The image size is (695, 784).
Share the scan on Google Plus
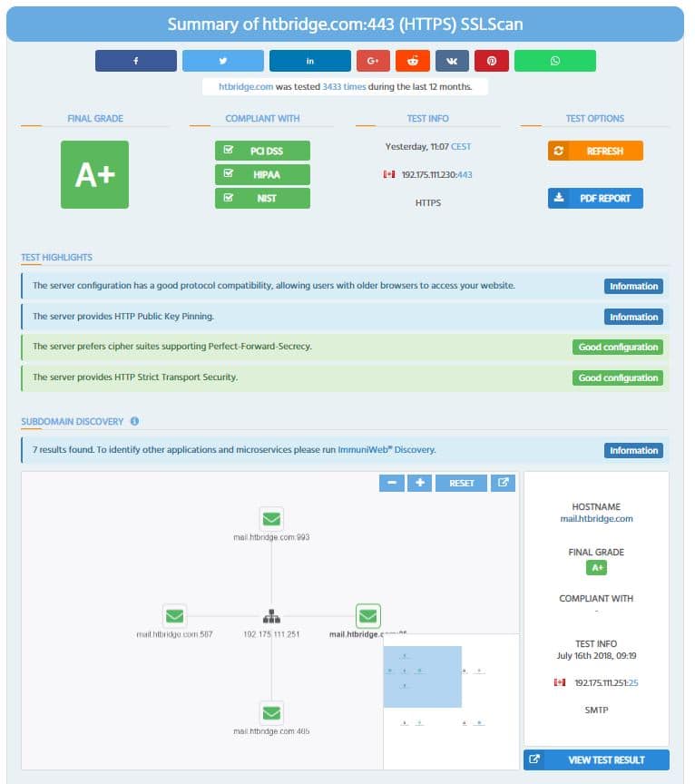tap(373, 61)
